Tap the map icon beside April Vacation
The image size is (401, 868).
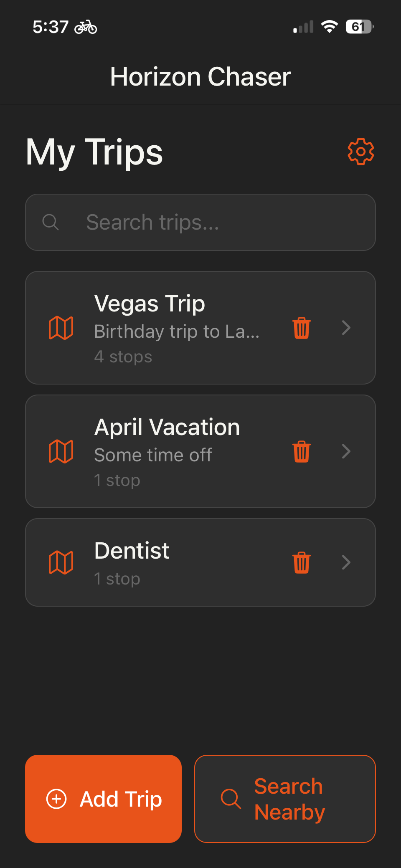pos(61,451)
